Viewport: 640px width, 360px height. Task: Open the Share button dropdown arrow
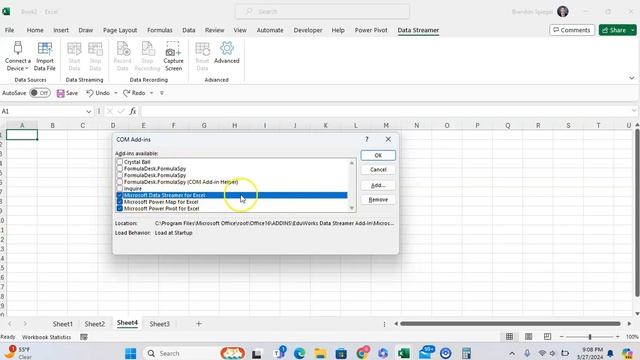pos(632,30)
